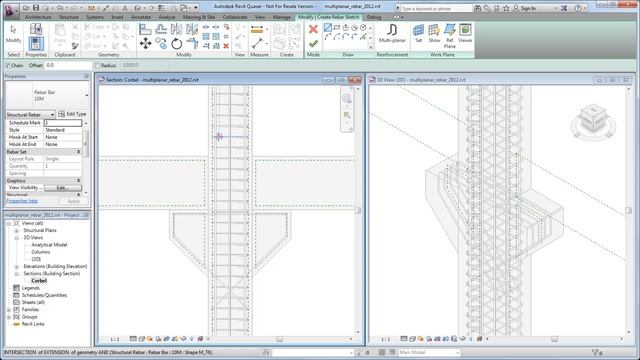640x360 pixels.
Task: Click View Visibility Edit button
Action: pos(62,188)
